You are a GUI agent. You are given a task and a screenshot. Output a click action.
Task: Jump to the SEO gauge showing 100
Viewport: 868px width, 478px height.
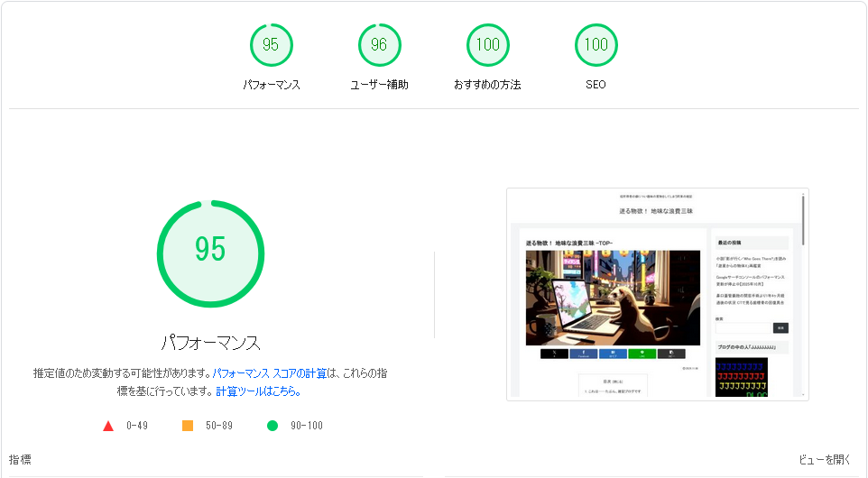tap(596, 45)
